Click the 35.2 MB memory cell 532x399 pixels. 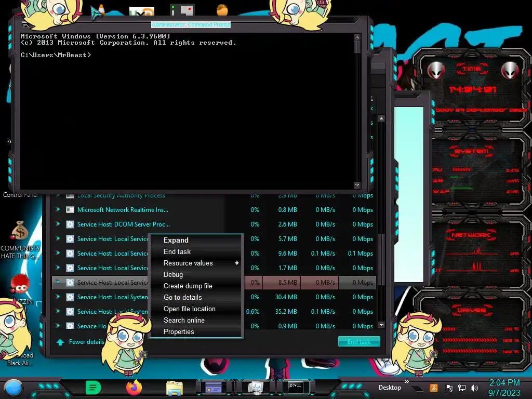point(286,312)
